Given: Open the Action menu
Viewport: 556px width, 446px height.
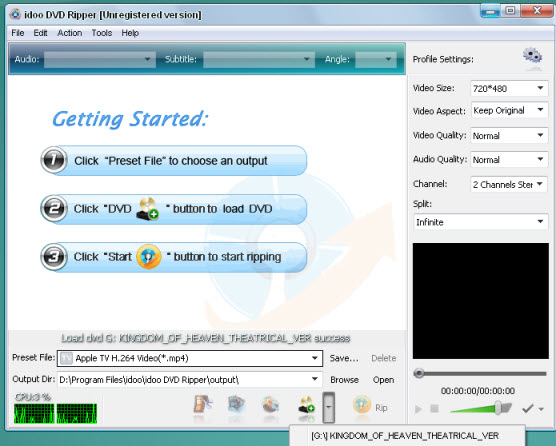Looking at the screenshot, I should click(70, 33).
